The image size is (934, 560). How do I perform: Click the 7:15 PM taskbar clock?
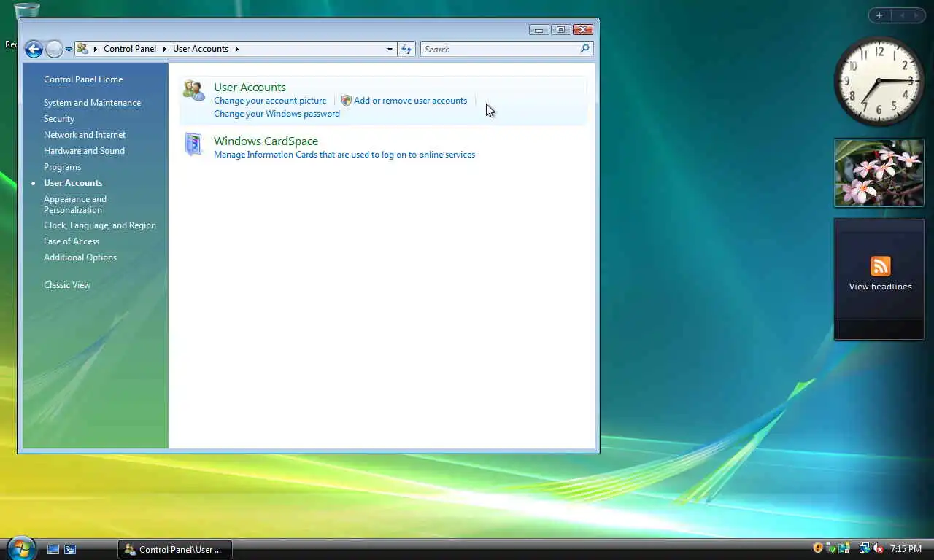pyautogui.click(x=906, y=549)
